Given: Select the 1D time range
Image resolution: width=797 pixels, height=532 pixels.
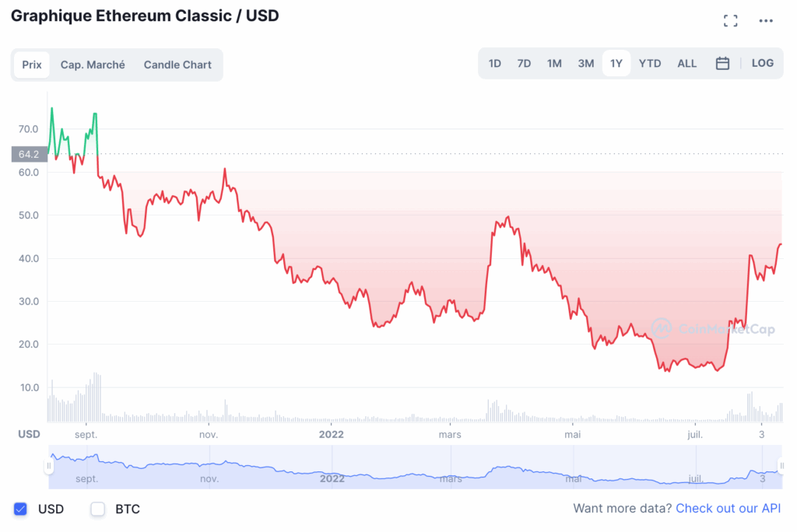Looking at the screenshot, I should click(495, 64).
